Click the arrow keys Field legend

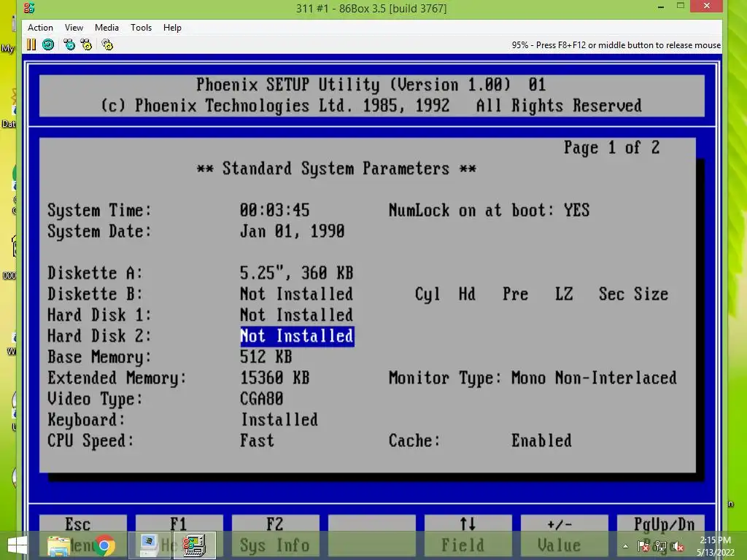click(468, 534)
